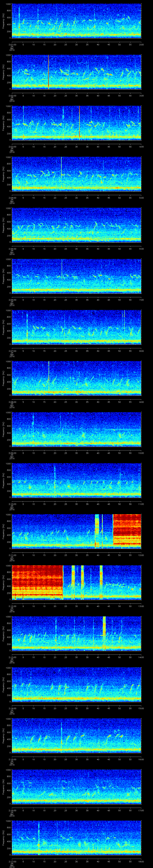
Task: Click the "6:00" end time label
Action: [x=141, y=249]
